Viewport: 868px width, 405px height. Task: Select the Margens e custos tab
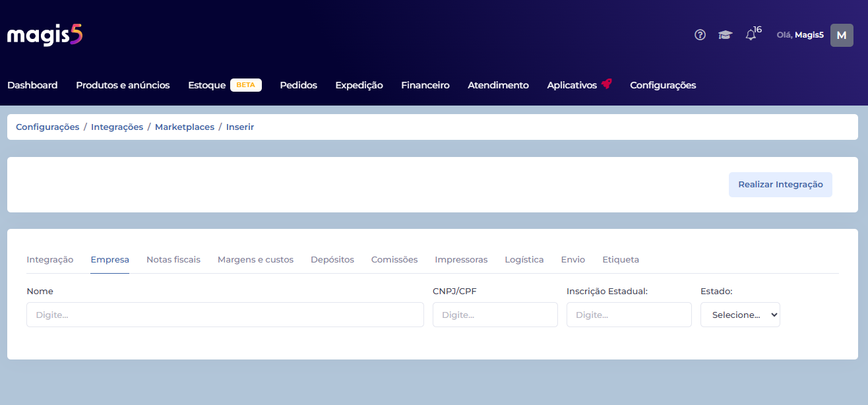(255, 259)
